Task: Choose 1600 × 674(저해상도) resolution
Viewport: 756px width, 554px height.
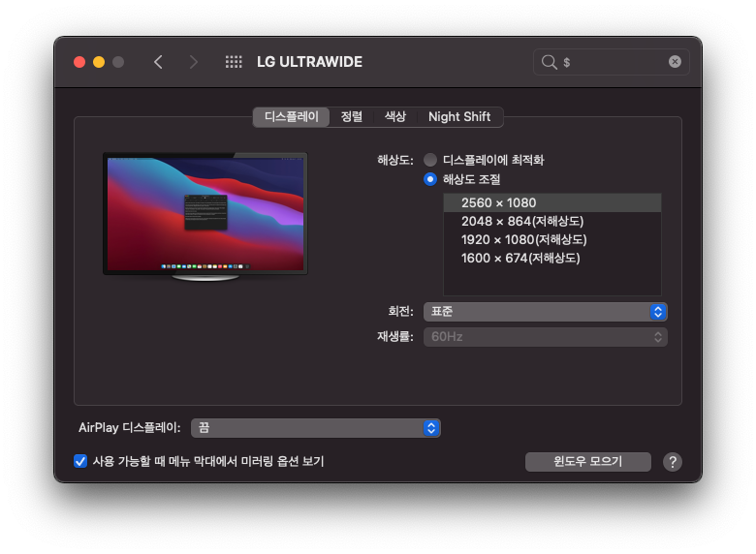Action: (x=552, y=258)
